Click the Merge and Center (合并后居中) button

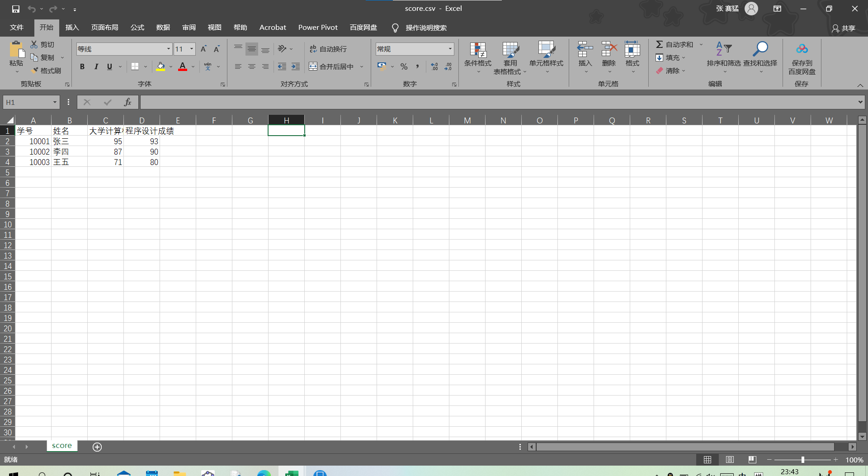click(x=331, y=66)
